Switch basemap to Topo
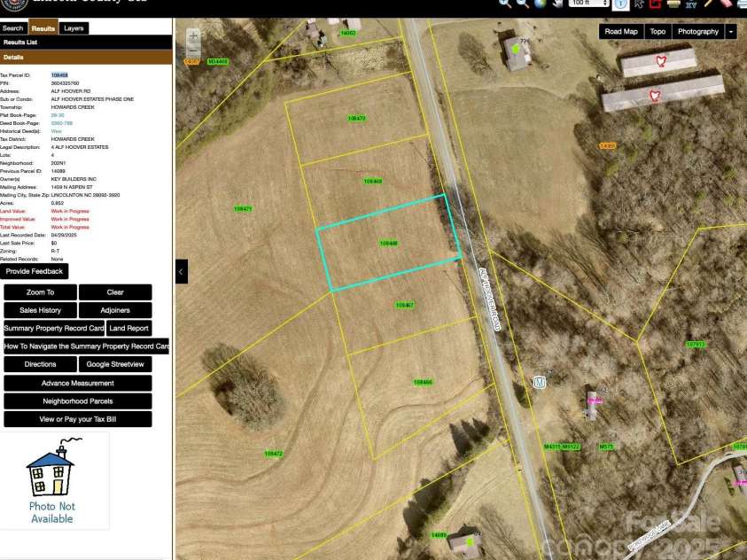This screenshot has height=560, width=747. click(658, 31)
